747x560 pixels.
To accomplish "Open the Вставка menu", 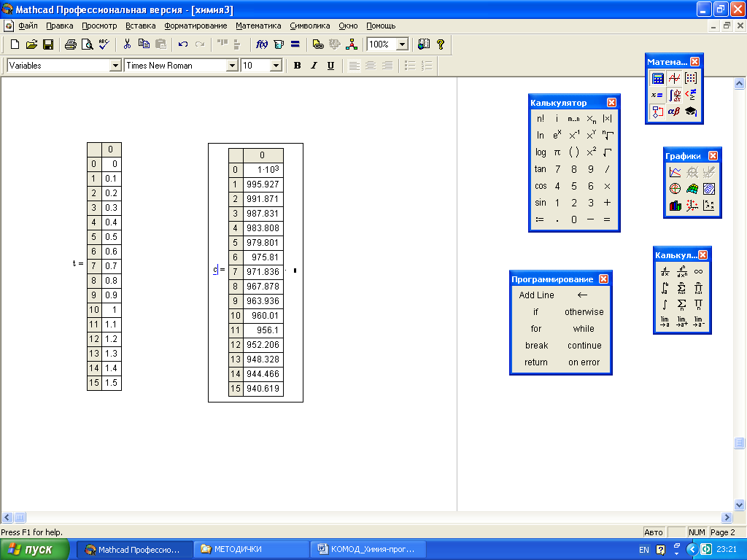I will click(x=141, y=26).
